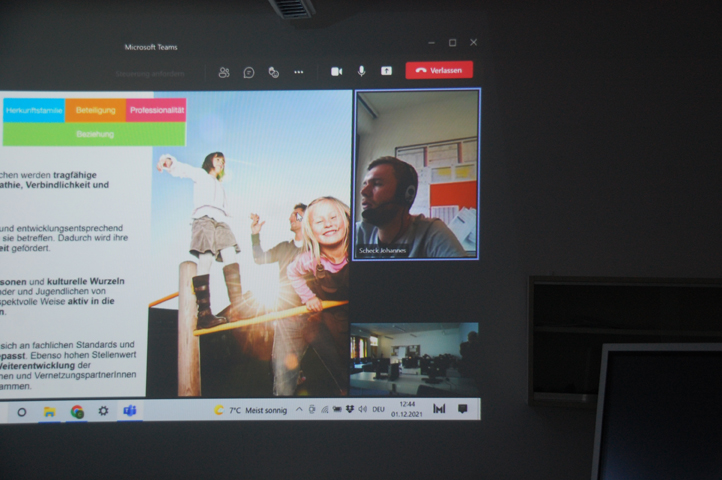Open the volume speaker tray icon
722x480 pixels.
coord(363,409)
